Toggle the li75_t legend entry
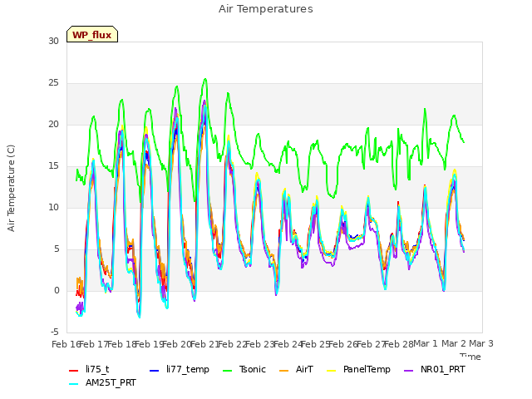532x399 pixels. click(89, 369)
